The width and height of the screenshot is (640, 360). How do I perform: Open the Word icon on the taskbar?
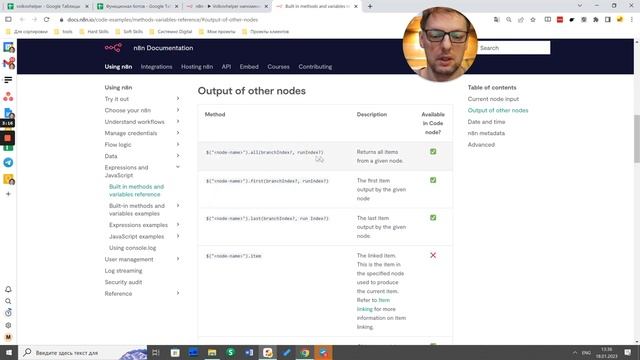click(249, 353)
